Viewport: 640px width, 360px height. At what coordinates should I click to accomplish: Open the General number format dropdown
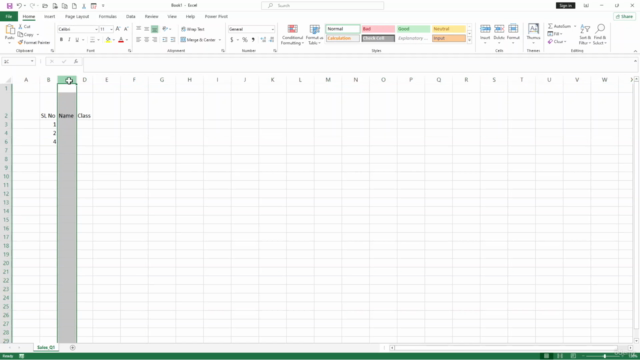pyautogui.click(x=273, y=29)
